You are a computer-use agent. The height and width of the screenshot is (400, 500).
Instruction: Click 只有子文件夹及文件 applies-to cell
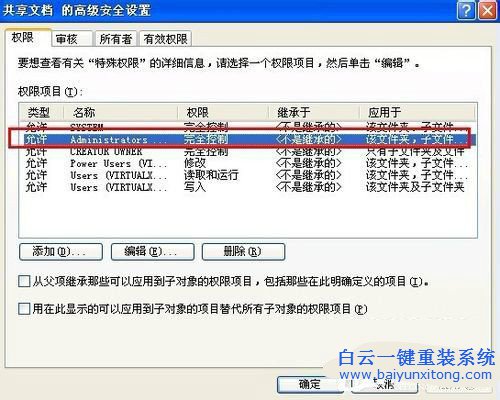tap(415, 152)
